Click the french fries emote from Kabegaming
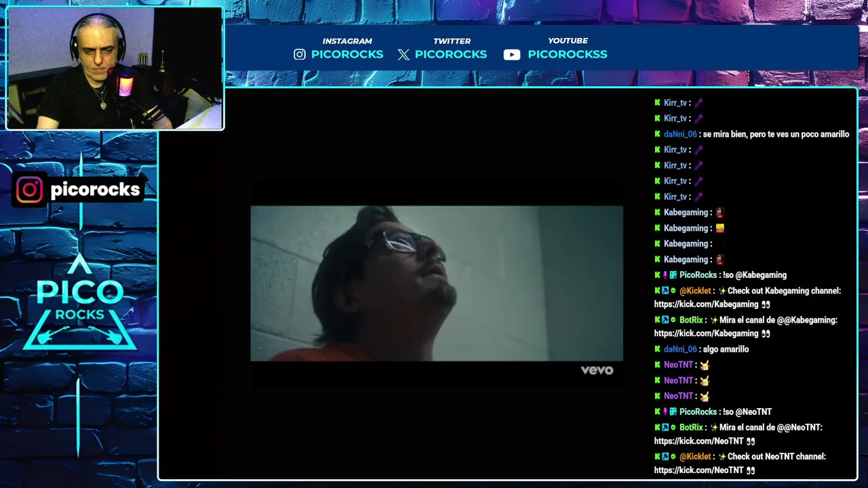Image resolution: width=868 pixels, height=488 pixels. click(x=720, y=228)
